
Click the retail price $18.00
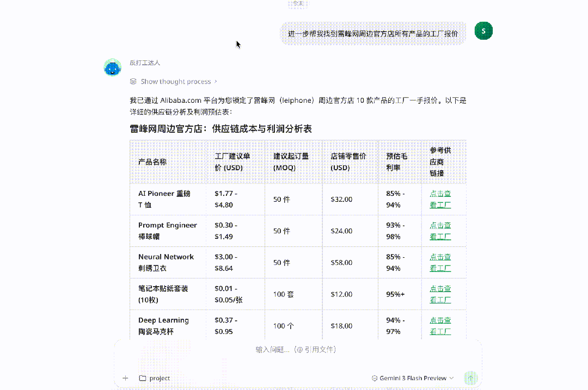tap(341, 326)
